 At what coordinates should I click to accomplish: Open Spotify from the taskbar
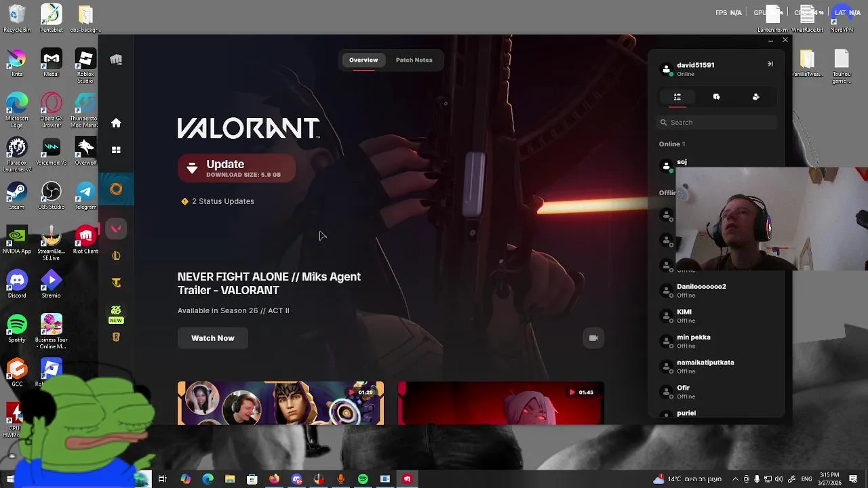point(363,479)
